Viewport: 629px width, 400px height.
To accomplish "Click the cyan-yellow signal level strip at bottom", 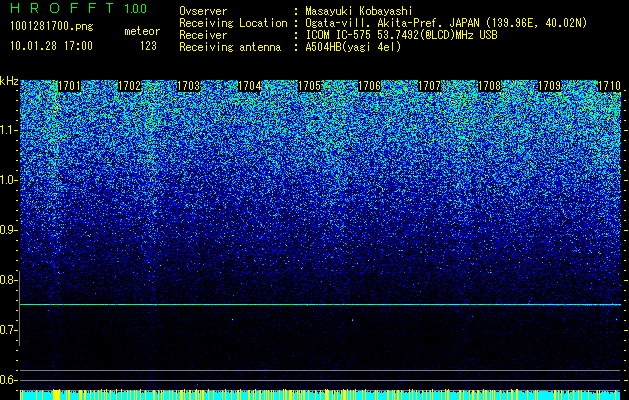I will pos(321,395).
